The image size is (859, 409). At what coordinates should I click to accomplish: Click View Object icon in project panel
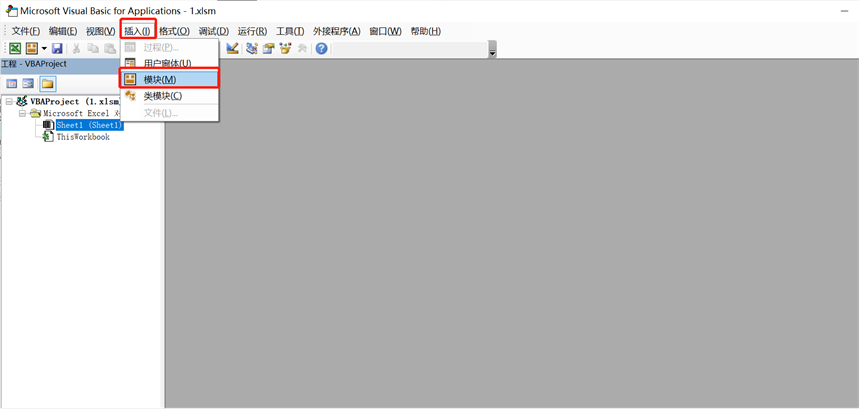point(28,84)
